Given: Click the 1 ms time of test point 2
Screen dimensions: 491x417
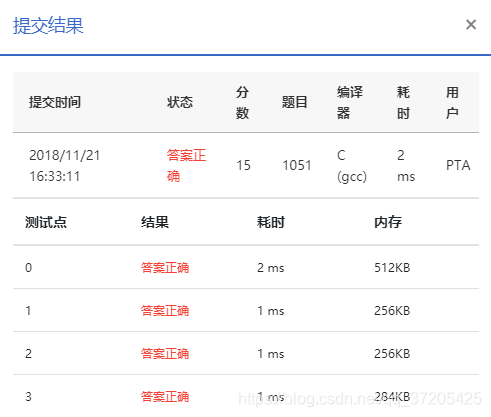Looking at the screenshot, I should [x=271, y=354].
